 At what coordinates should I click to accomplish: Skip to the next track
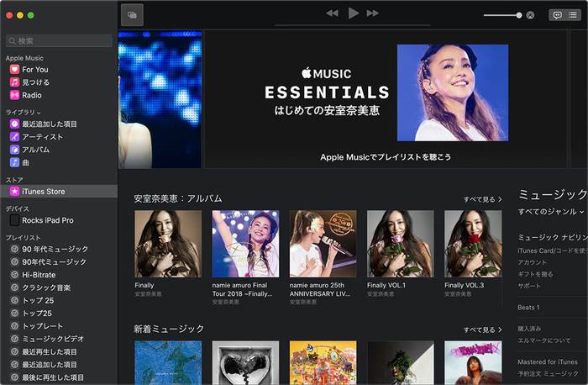click(x=373, y=13)
